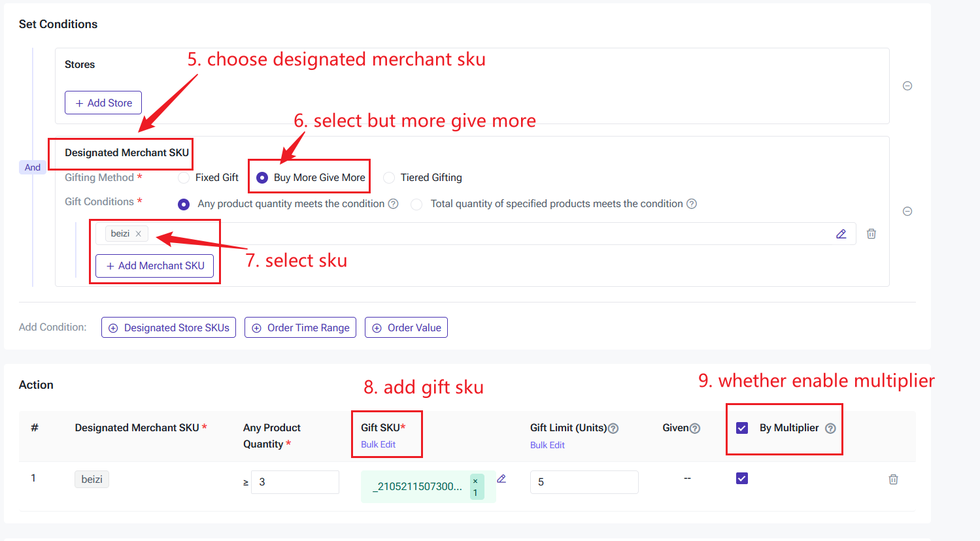This screenshot has height=541, width=980.
Task: Uncheck the multiplier checkbox in row 1
Action: (x=742, y=478)
